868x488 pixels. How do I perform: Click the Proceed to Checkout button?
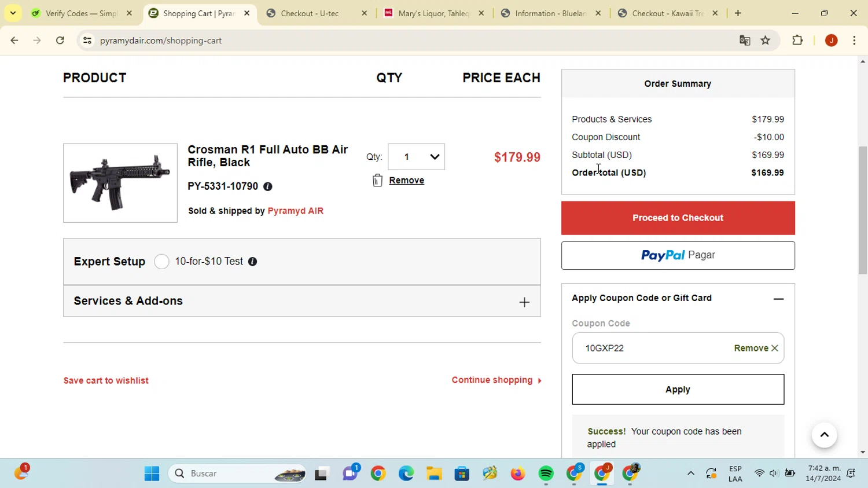click(678, 218)
